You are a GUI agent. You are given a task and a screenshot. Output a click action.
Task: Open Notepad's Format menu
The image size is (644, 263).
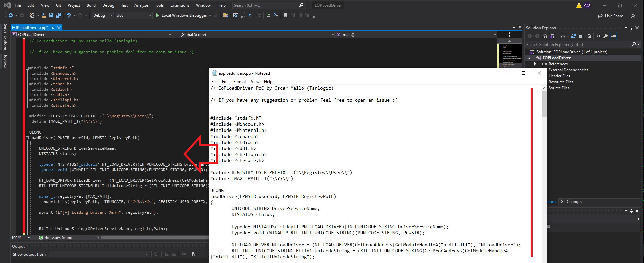coord(239,82)
